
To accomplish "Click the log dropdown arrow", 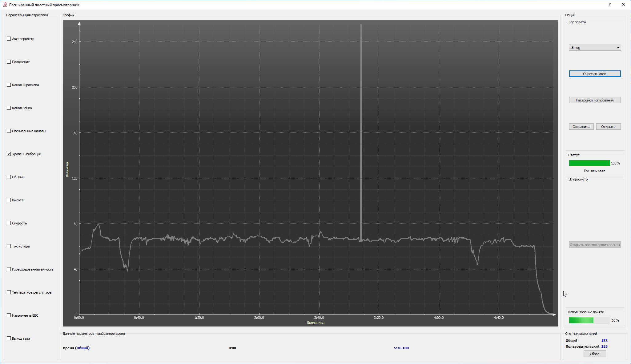I will [618, 48].
